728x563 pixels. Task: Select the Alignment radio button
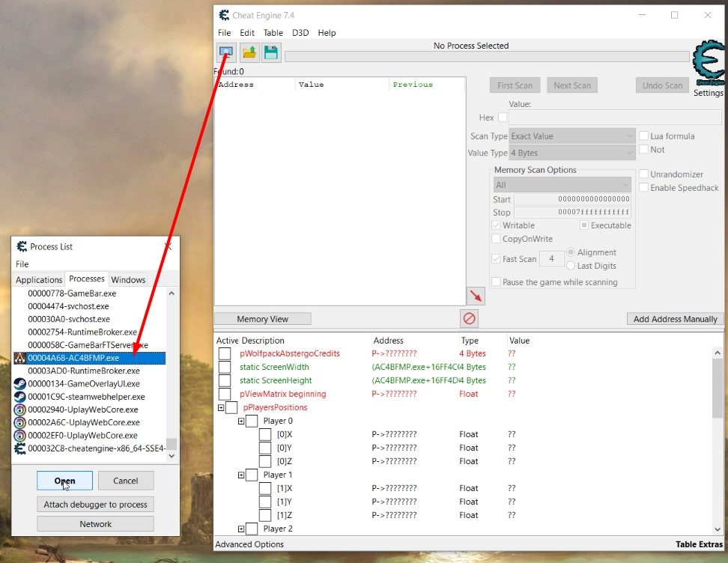click(x=571, y=252)
